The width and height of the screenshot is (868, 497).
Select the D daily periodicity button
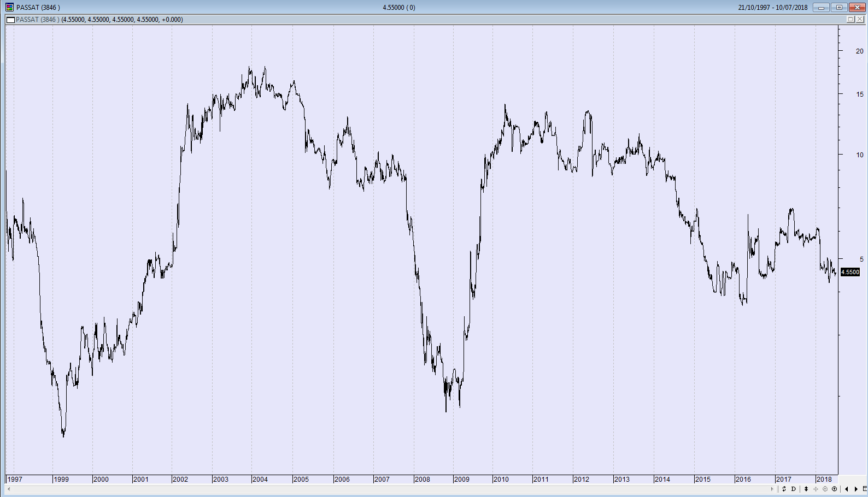(794, 489)
